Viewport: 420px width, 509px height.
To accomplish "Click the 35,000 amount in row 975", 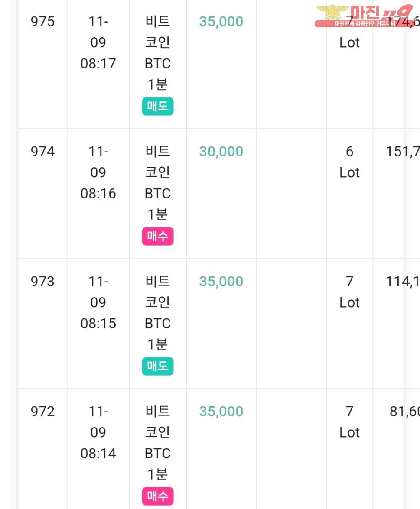I will [x=221, y=22].
